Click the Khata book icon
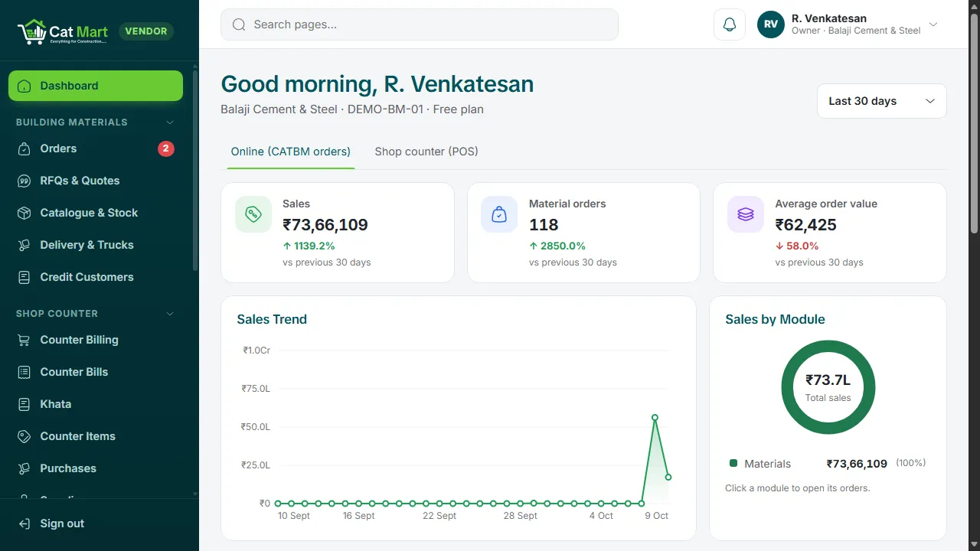 pyautogui.click(x=24, y=404)
